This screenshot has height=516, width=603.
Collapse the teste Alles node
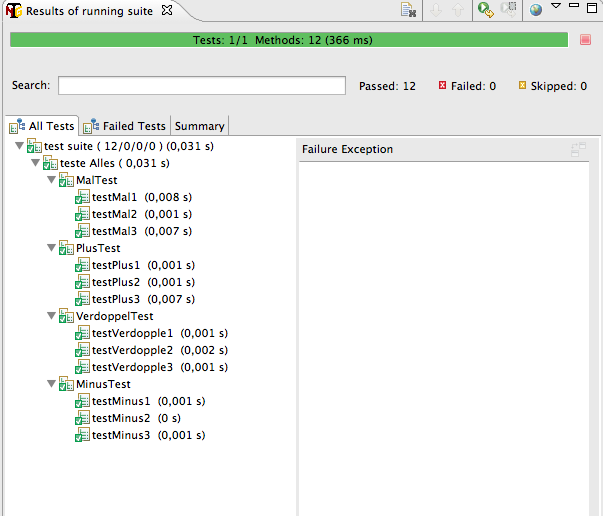tap(35, 163)
